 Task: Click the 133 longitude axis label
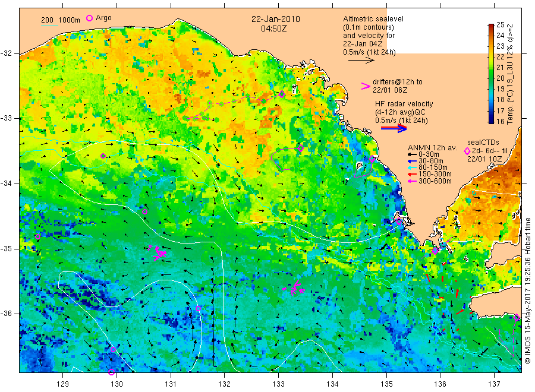pyautogui.click(x=278, y=384)
